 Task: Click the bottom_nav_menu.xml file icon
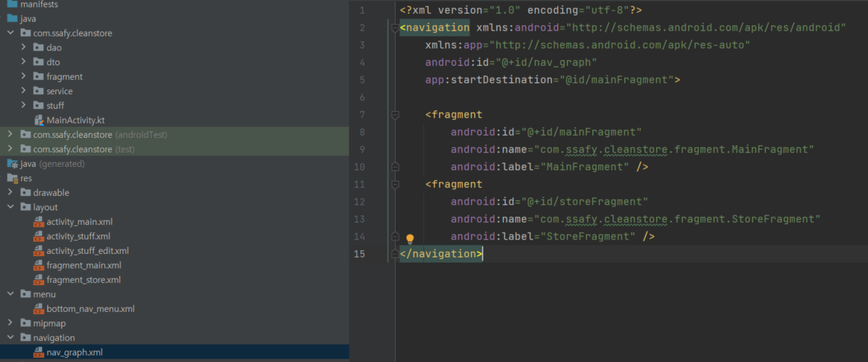pos(38,309)
